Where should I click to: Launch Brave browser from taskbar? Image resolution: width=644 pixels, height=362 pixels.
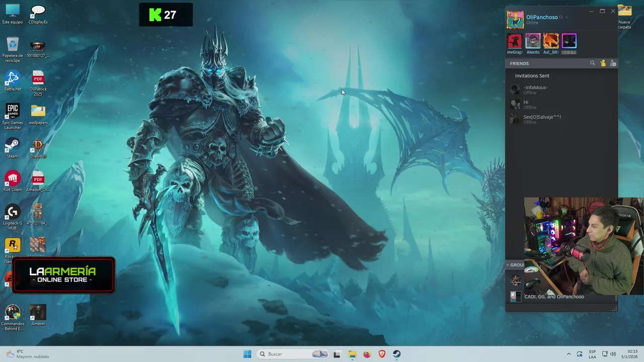coord(382,354)
